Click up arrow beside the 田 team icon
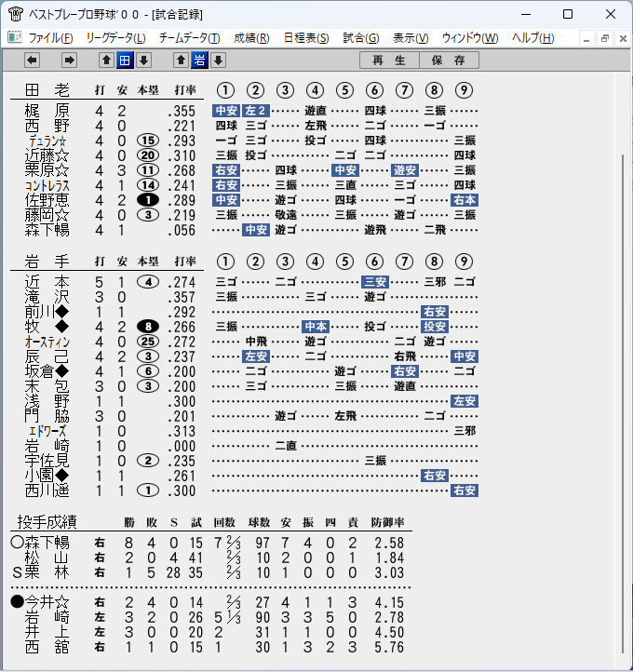 click(x=106, y=60)
